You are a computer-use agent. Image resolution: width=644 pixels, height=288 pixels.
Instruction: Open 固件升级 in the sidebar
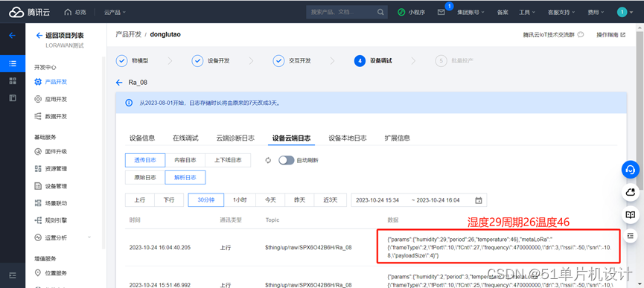point(56,151)
